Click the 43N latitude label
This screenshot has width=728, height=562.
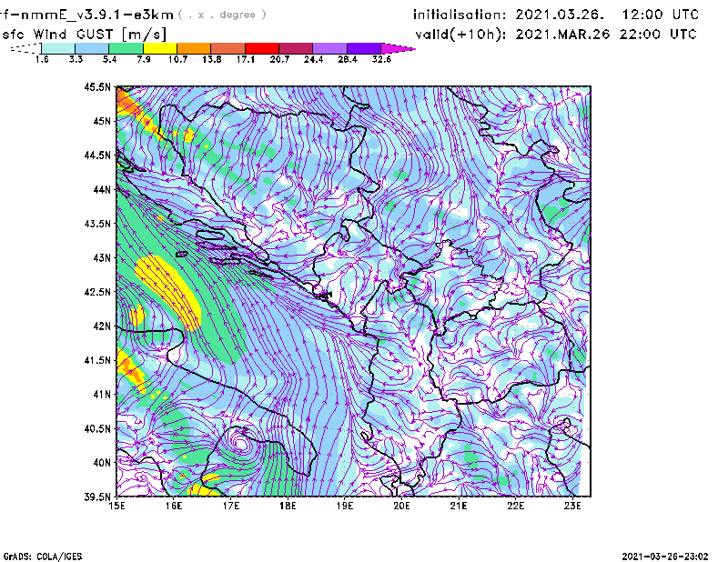(102, 257)
